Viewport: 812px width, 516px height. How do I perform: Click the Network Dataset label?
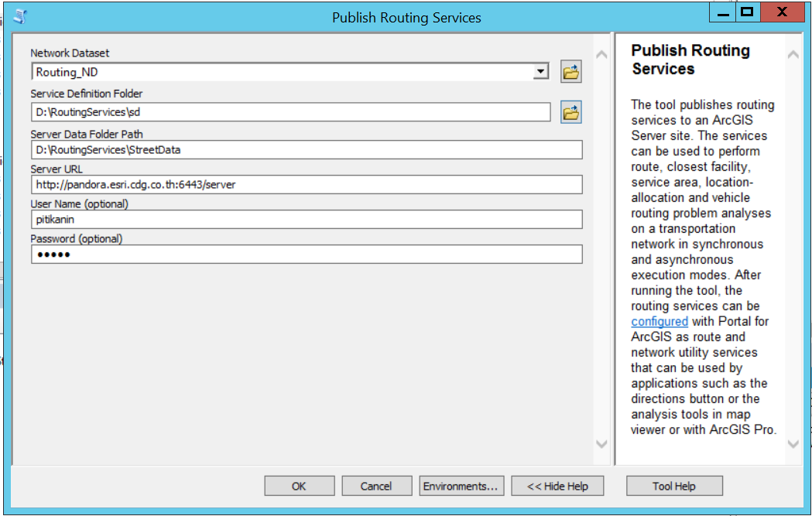(x=70, y=53)
